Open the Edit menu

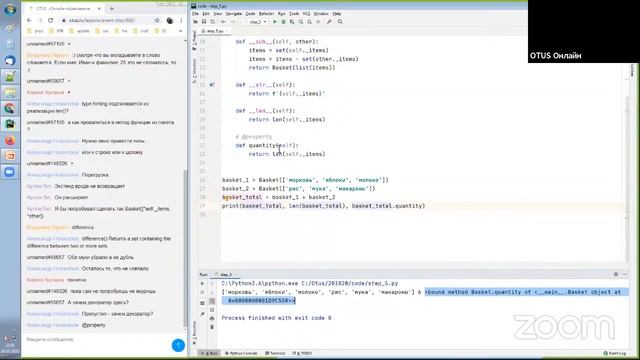(206, 13)
